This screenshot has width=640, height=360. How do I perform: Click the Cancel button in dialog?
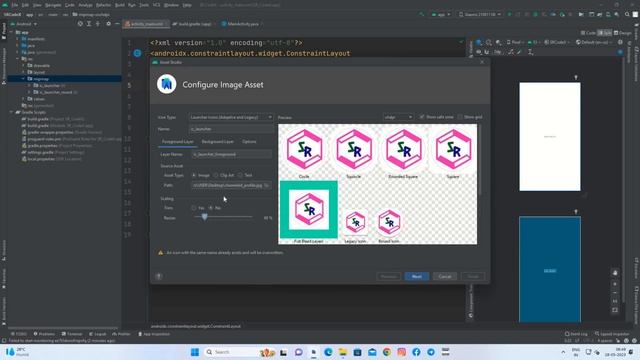(x=445, y=276)
